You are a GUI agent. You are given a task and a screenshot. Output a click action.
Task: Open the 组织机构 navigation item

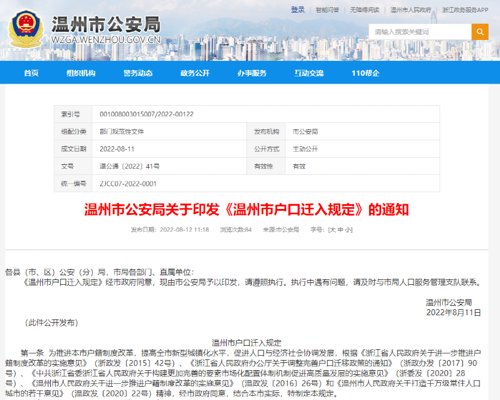pyautogui.click(x=81, y=73)
